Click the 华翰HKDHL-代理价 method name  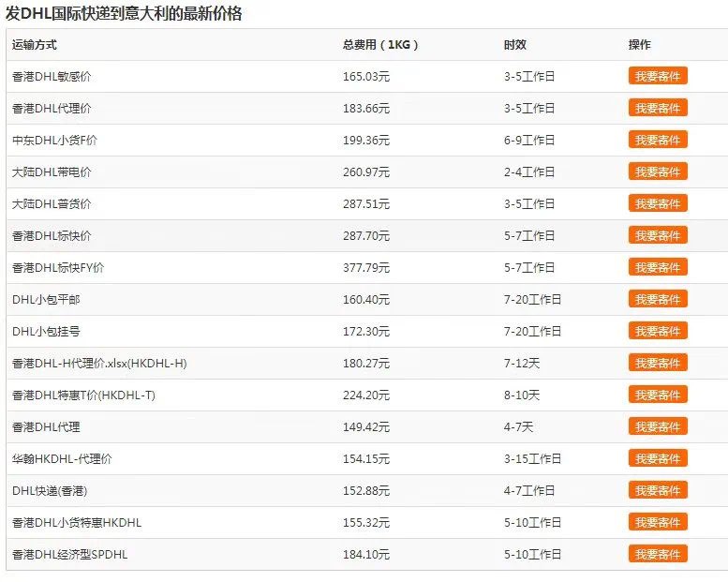62,459
